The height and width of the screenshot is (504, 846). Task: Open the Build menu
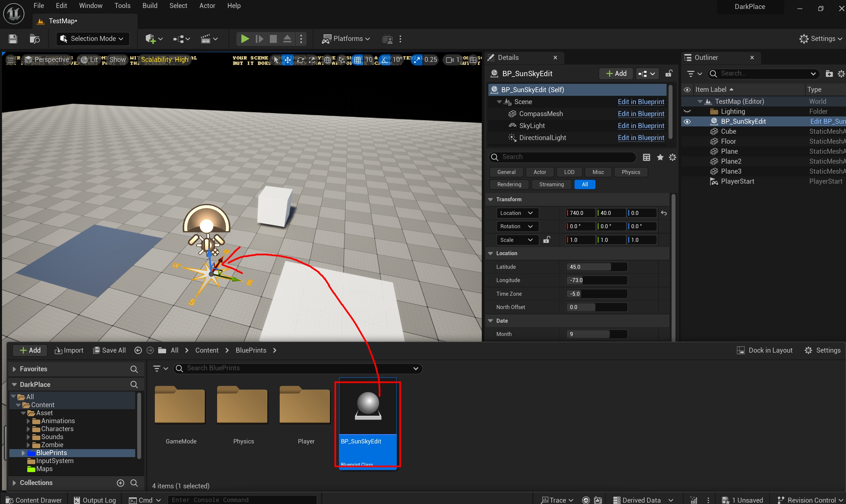[x=149, y=6]
